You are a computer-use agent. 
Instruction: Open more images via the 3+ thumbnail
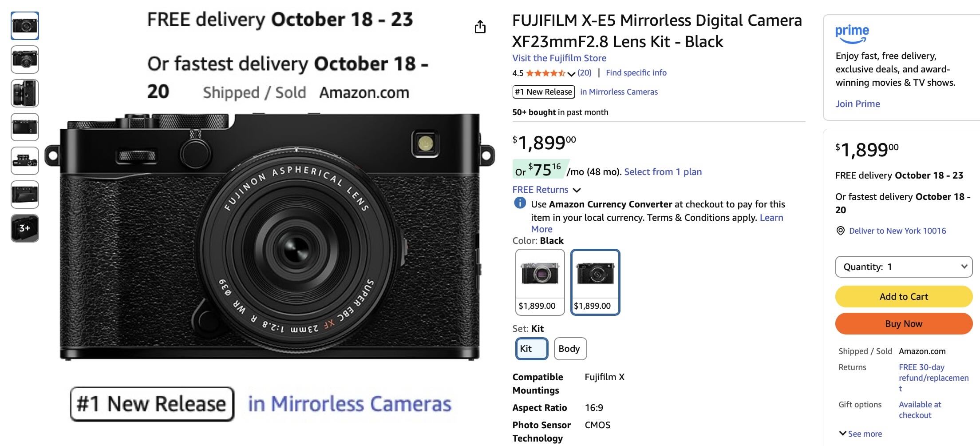coord(24,228)
